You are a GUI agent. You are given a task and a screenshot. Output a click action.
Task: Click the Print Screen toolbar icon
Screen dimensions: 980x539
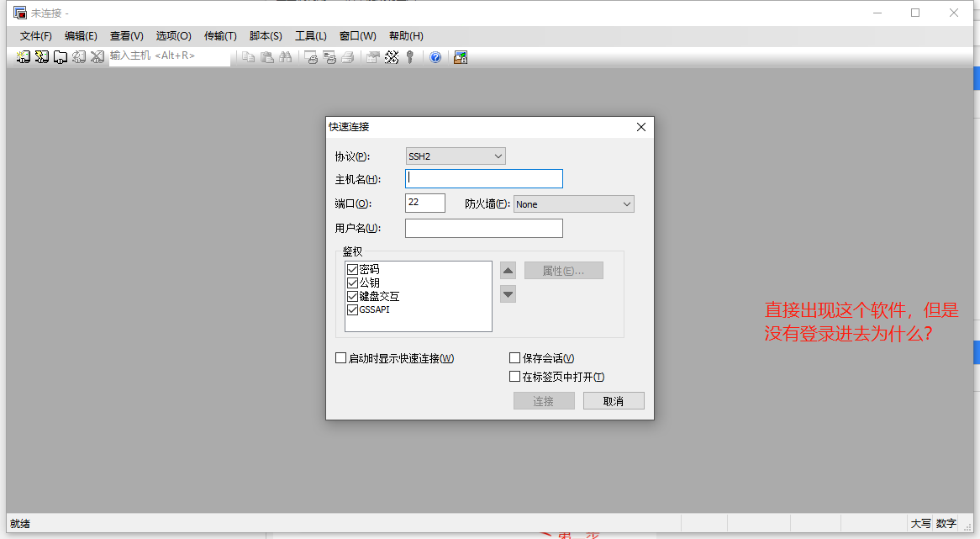click(311, 57)
